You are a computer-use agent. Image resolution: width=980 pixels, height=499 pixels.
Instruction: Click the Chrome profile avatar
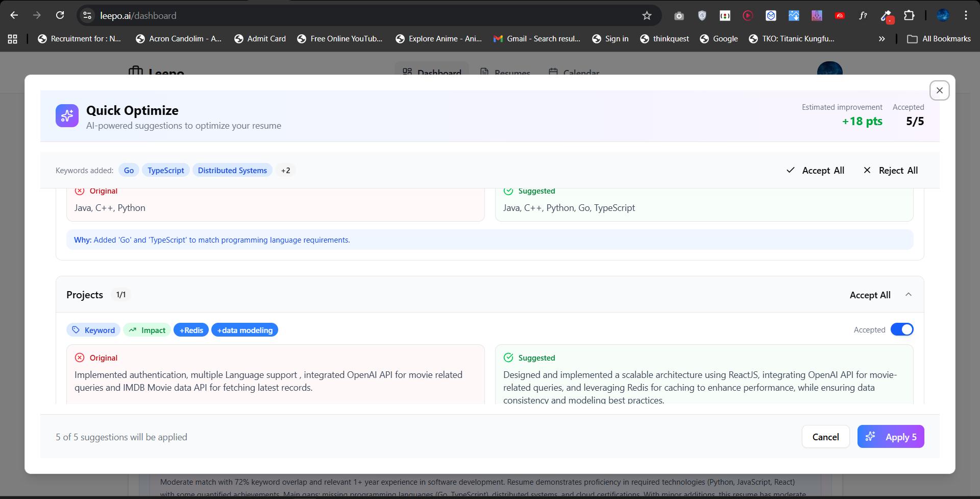942,15
